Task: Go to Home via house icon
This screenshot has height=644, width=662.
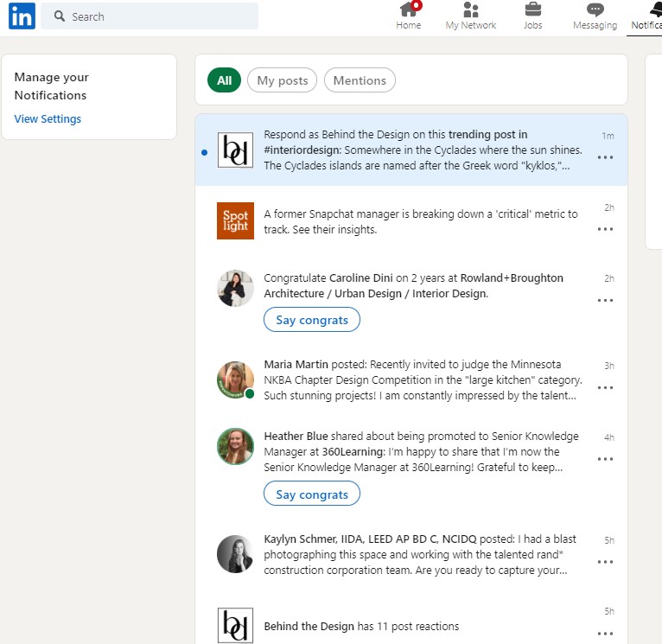Action: click(x=409, y=11)
